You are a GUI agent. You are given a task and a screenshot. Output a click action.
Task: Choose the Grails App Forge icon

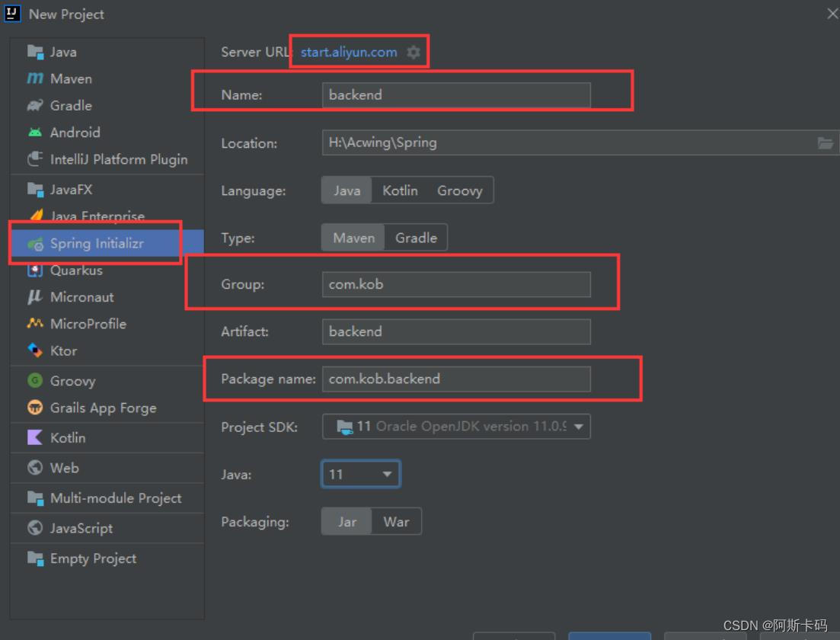[35, 408]
